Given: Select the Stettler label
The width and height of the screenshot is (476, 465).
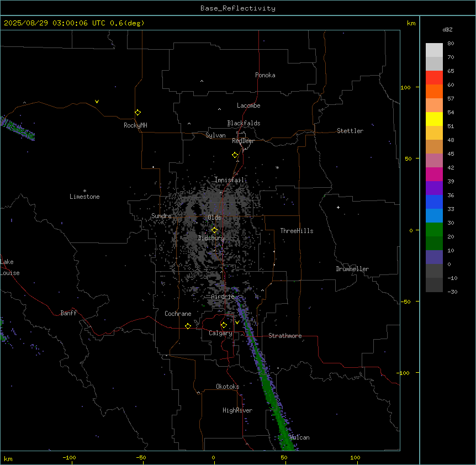Looking at the screenshot, I should [x=350, y=131].
